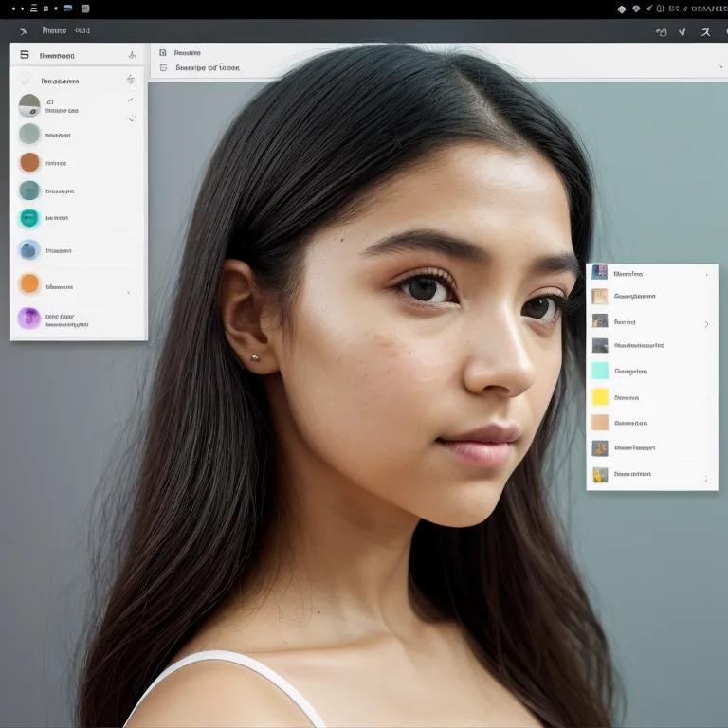Click the pencil edit icon in left panel
Viewport: 728px width, 728px height.
click(131, 100)
